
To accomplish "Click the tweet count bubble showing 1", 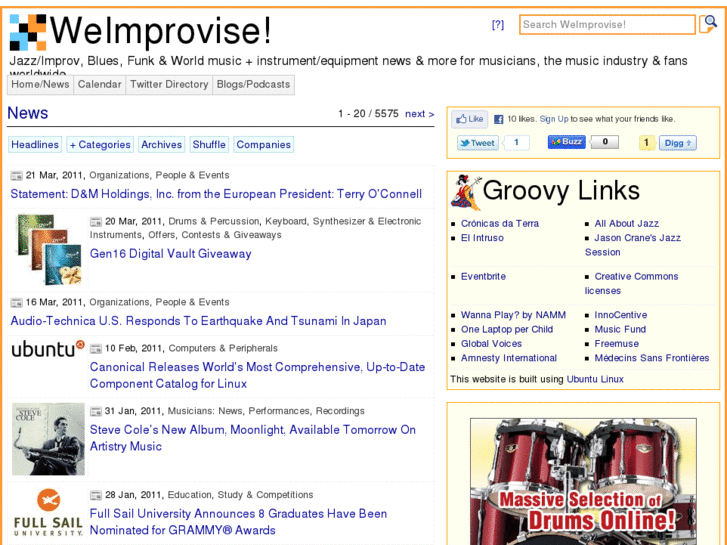I will (x=516, y=143).
